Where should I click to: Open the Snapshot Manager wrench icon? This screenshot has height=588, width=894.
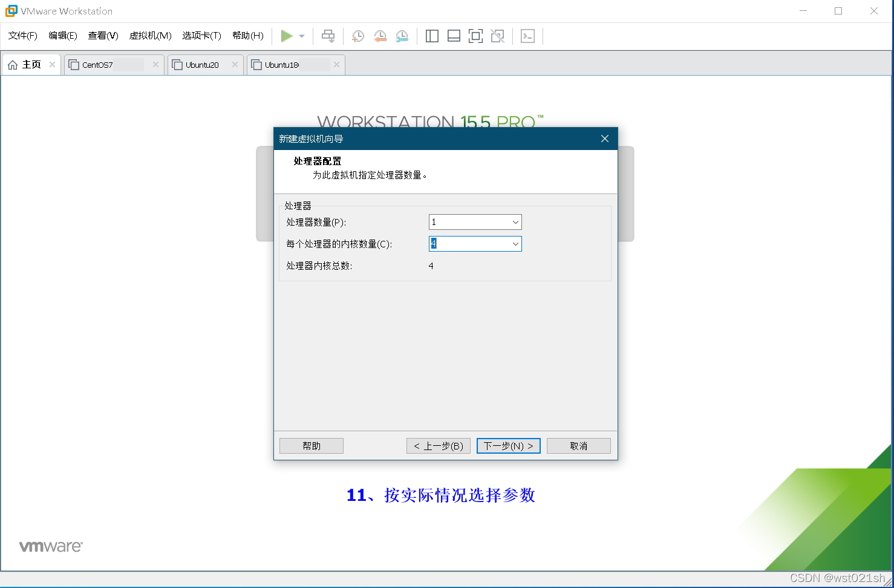tap(402, 36)
